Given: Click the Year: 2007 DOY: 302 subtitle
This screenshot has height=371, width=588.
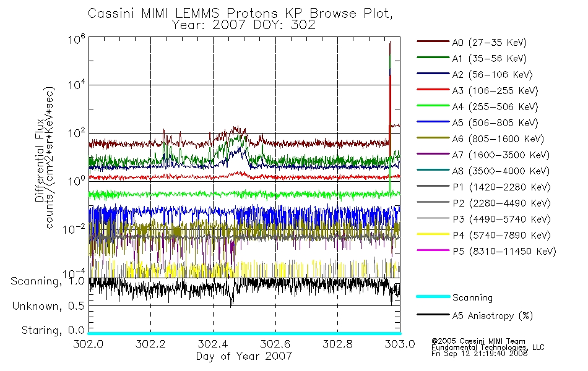Looking at the screenshot, I should click(243, 25).
